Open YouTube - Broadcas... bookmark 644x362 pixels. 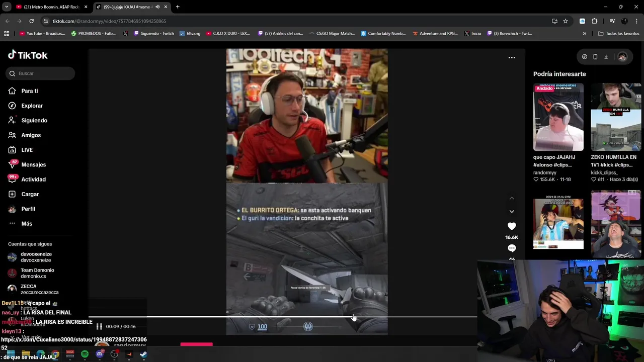point(42,34)
